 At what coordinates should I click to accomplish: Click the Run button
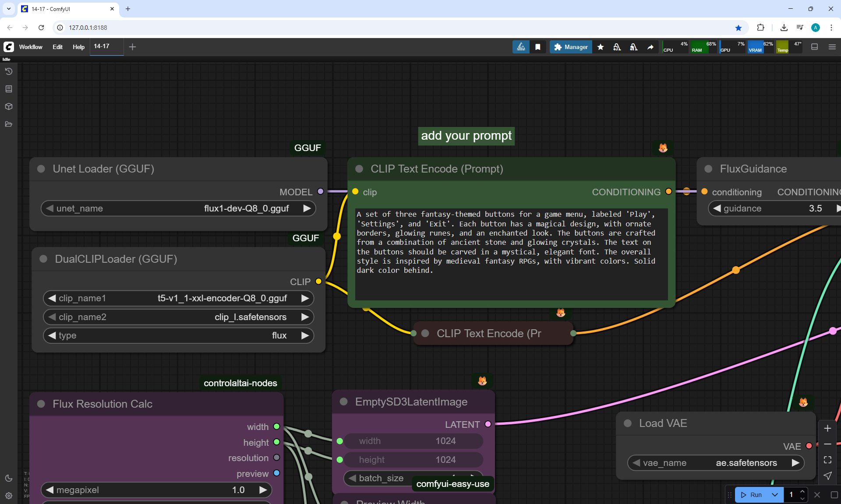click(x=752, y=495)
